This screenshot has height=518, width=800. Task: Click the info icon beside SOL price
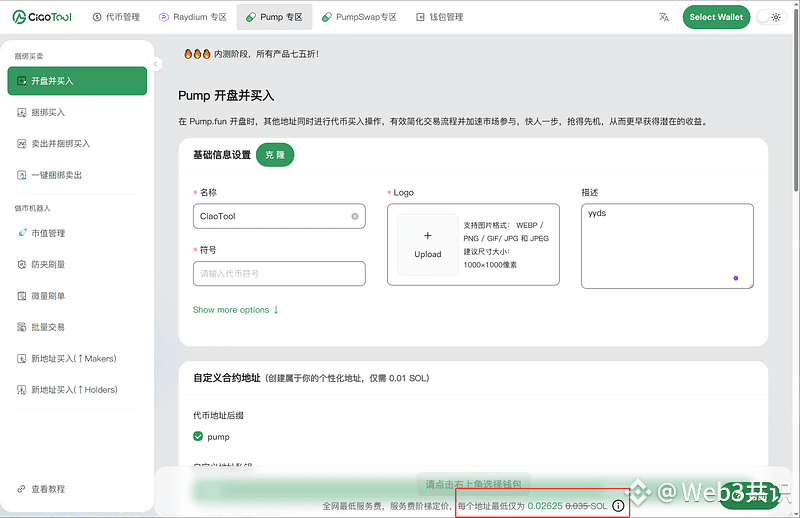(618, 507)
